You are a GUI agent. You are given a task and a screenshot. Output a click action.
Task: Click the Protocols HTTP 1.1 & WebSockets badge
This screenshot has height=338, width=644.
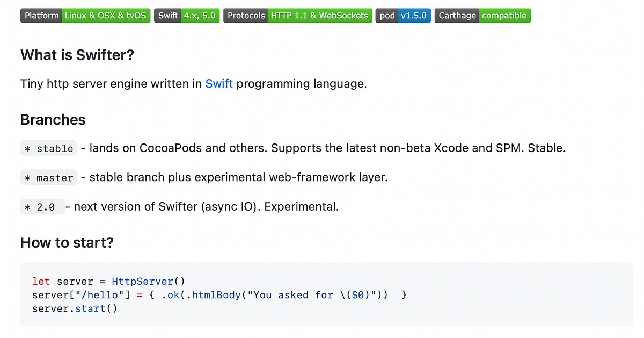point(297,16)
